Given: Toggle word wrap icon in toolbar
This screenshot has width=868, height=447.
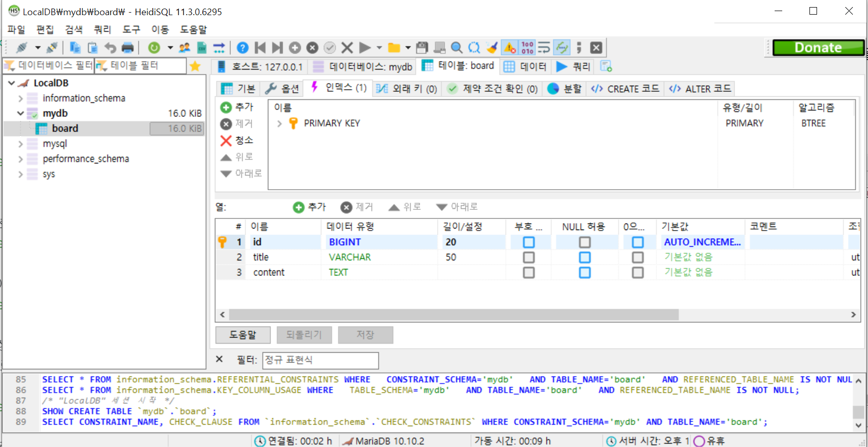Looking at the screenshot, I should click(x=544, y=47).
